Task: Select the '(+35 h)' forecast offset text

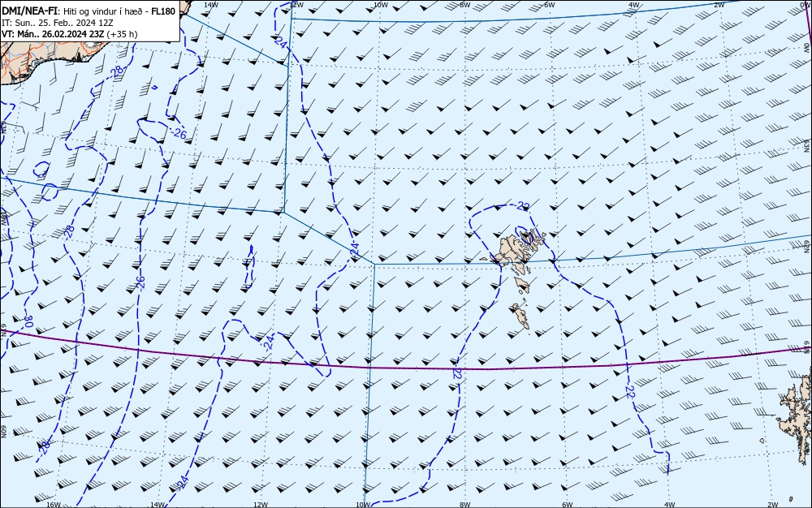Action: pos(122,34)
